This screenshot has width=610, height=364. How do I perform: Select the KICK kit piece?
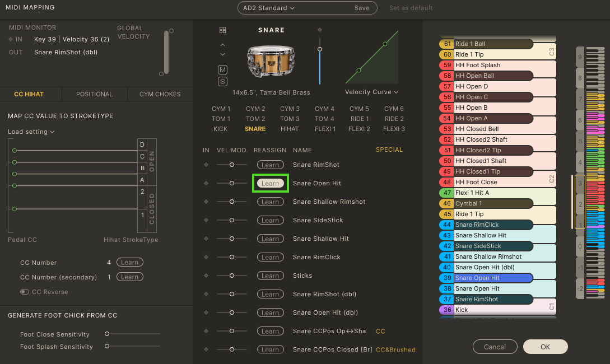(220, 129)
